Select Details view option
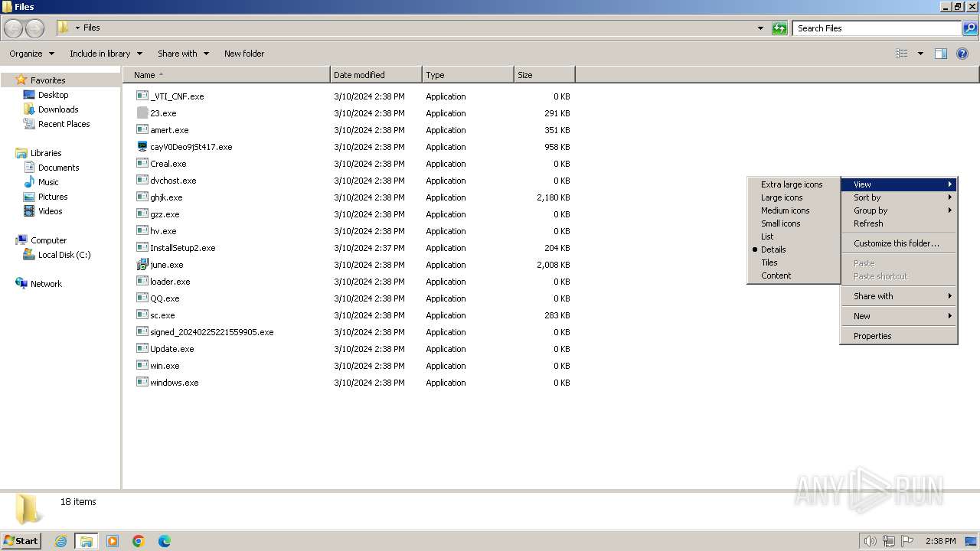Viewport: 980px width, 551px height. [x=793, y=249]
